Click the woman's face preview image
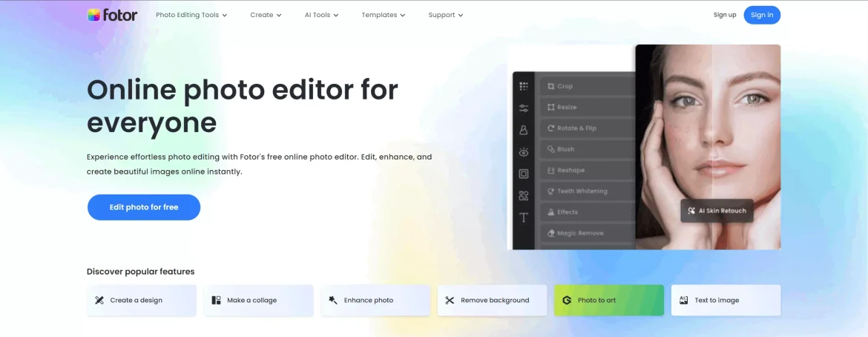Image resolution: width=868 pixels, height=337 pixels. [x=708, y=147]
